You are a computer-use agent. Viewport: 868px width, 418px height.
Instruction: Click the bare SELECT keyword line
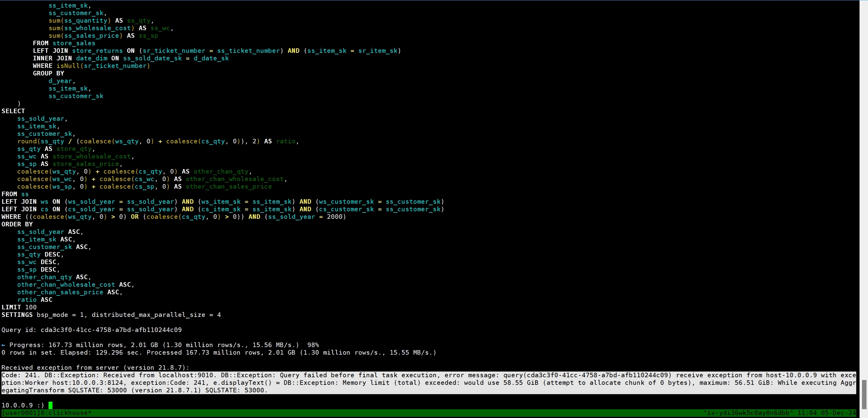13,111
